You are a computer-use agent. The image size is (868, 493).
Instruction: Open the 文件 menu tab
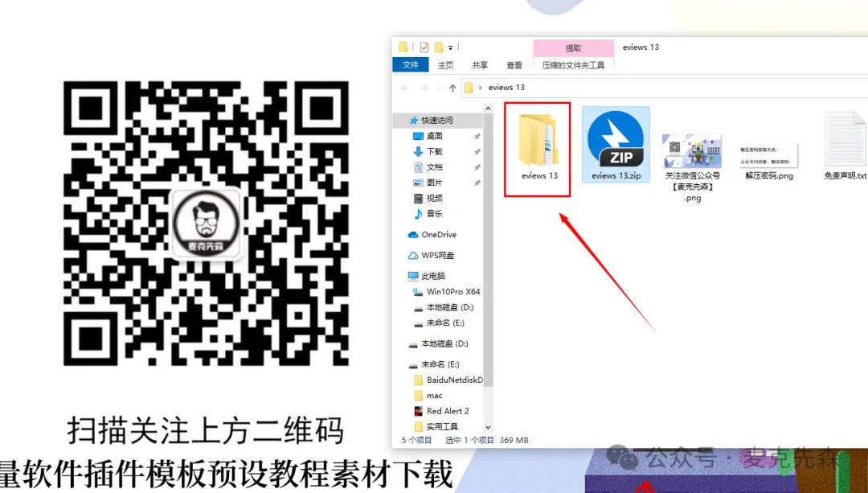pyautogui.click(x=411, y=65)
